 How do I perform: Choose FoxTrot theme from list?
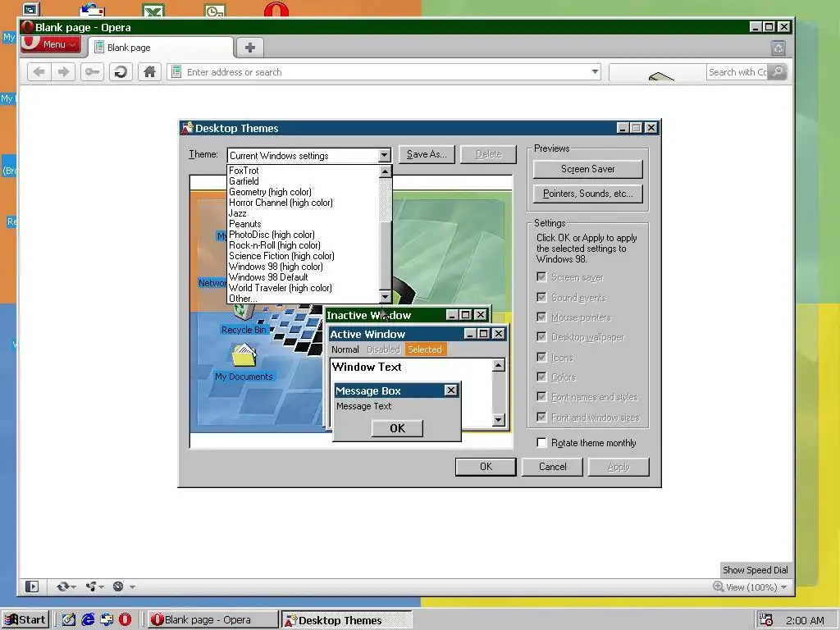(244, 171)
